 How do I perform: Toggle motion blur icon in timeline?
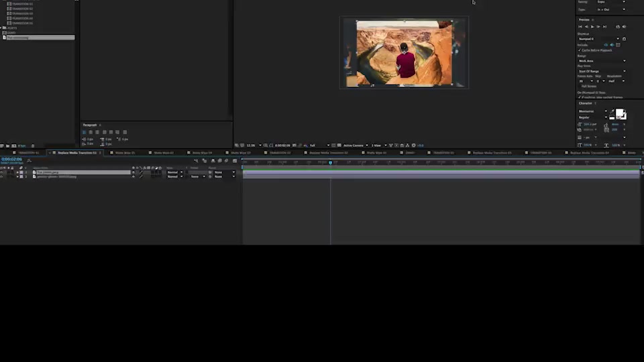pos(226,161)
